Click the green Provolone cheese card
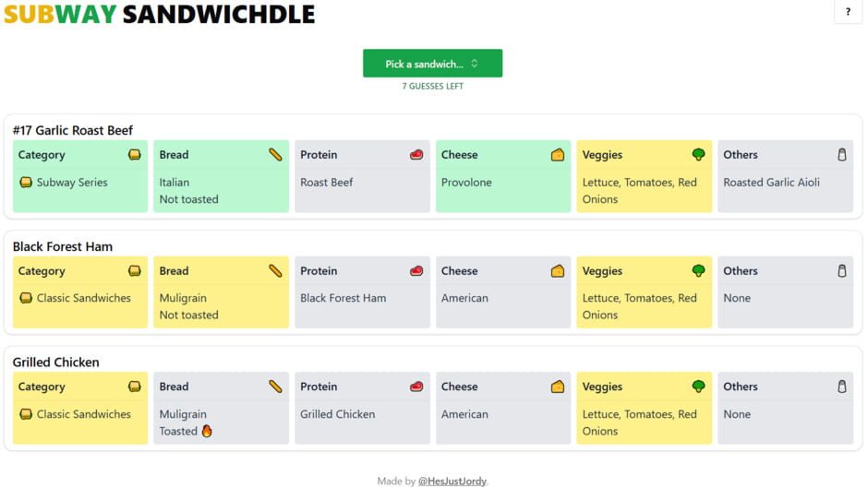Viewport: 868px width, 488px height. [x=503, y=176]
